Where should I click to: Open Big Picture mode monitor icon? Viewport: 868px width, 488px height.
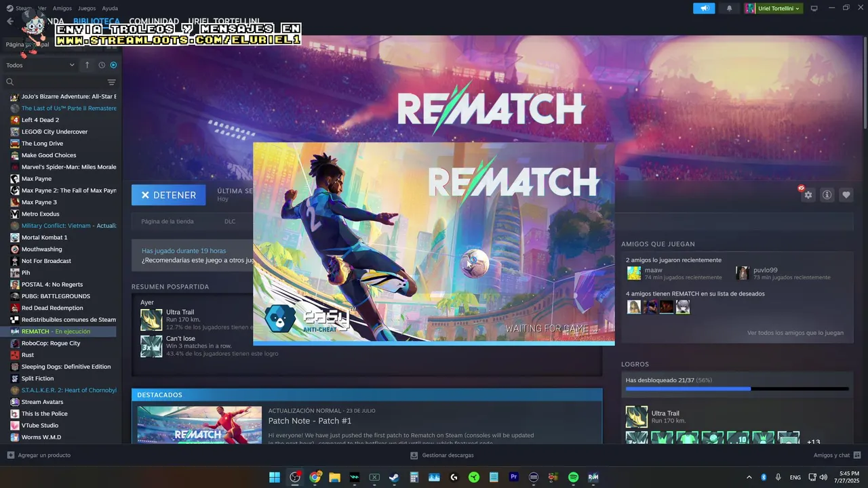tap(814, 8)
